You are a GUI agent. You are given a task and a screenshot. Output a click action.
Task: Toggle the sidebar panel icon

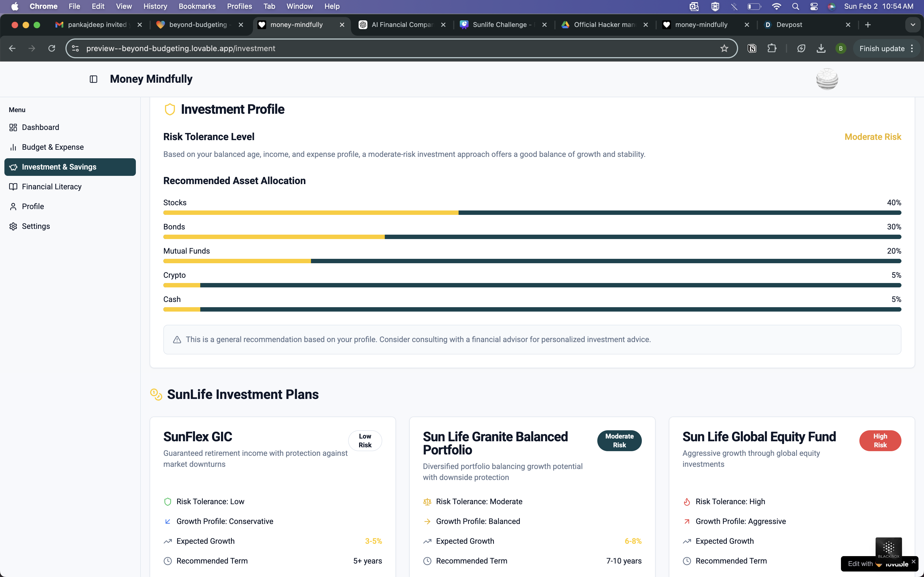click(x=94, y=79)
